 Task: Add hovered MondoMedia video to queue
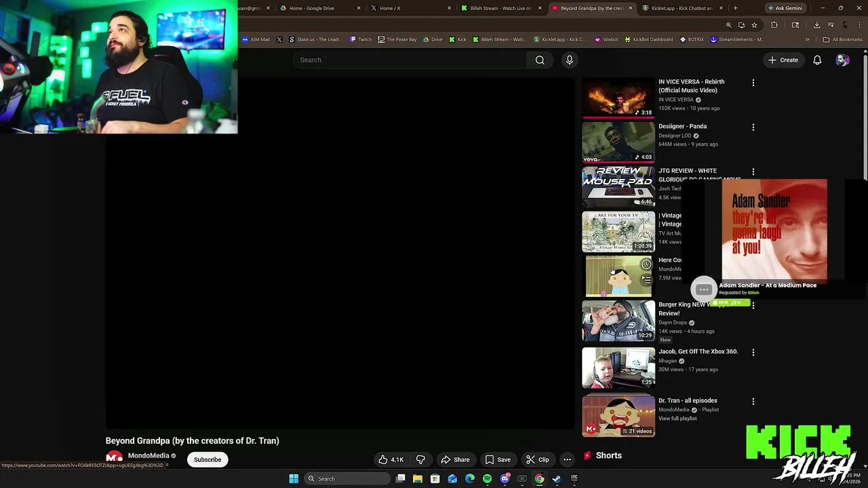pyautogui.click(x=646, y=279)
